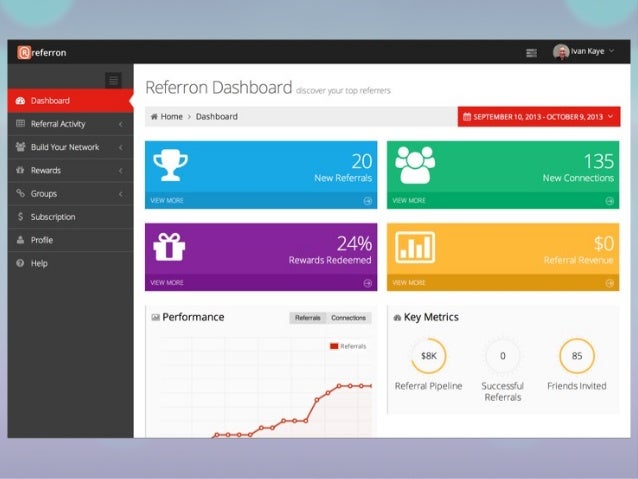Screen dimensions: 638x479
Task: Open Help sidebar item
Action: pyautogui.click(x=70, y=263)
